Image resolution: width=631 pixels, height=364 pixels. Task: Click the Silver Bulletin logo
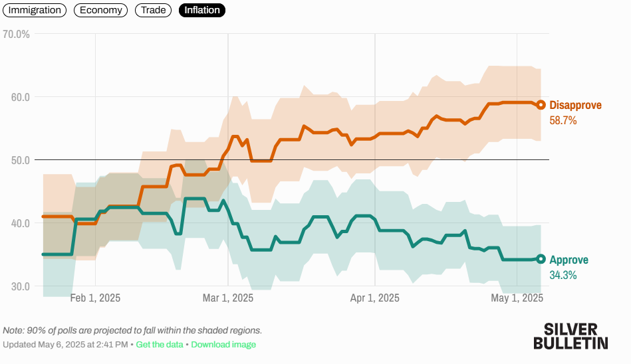point(570,336)
